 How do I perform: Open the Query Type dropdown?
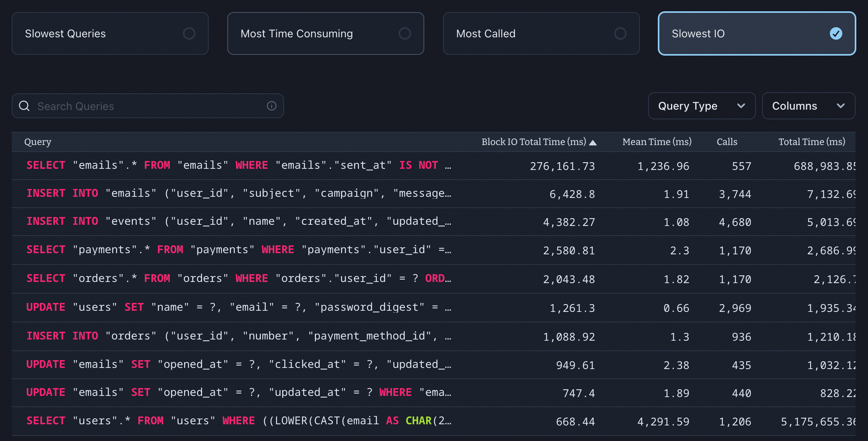pos(701,106)
